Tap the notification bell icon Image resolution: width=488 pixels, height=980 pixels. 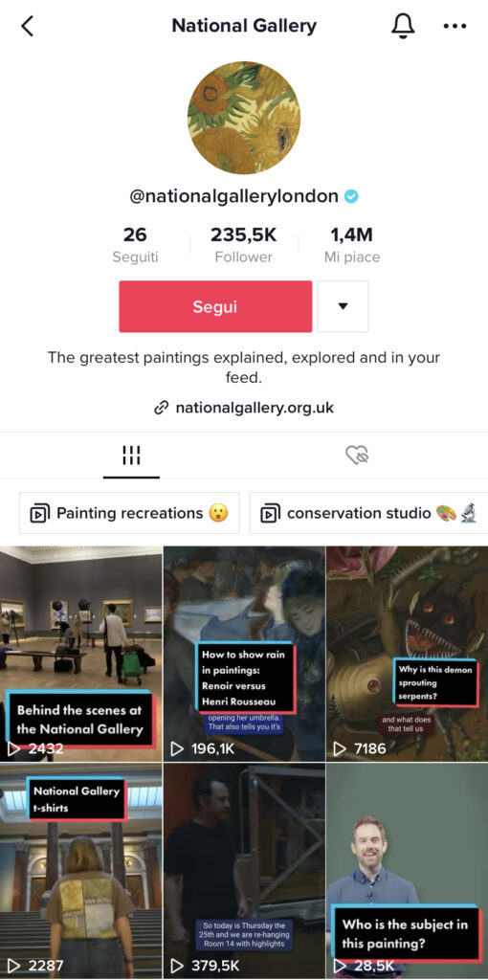(x=403, y=26)
